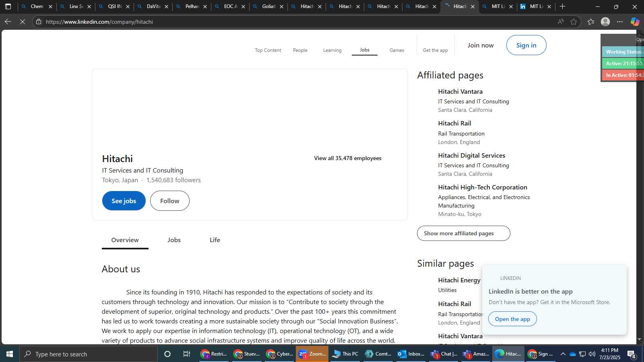Open Teams Chat from taskbar

[444, 354]
